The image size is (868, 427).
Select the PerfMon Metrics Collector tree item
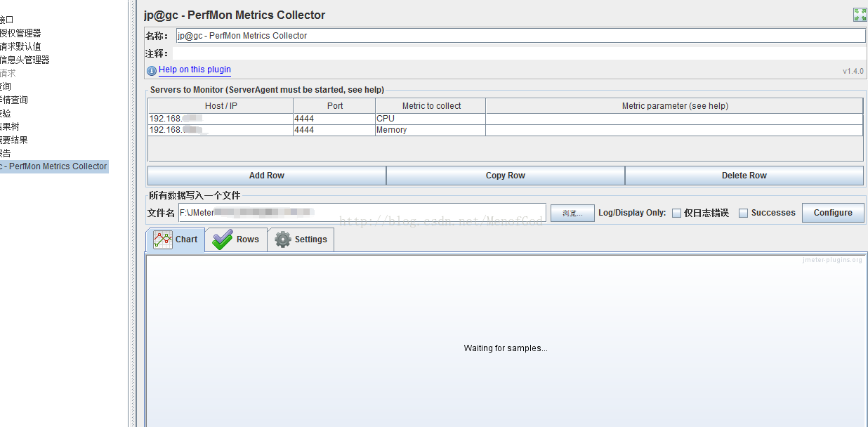point(54,166)
